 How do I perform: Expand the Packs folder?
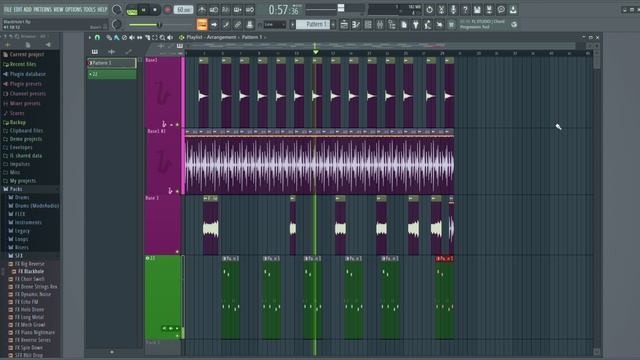point(16,189)
